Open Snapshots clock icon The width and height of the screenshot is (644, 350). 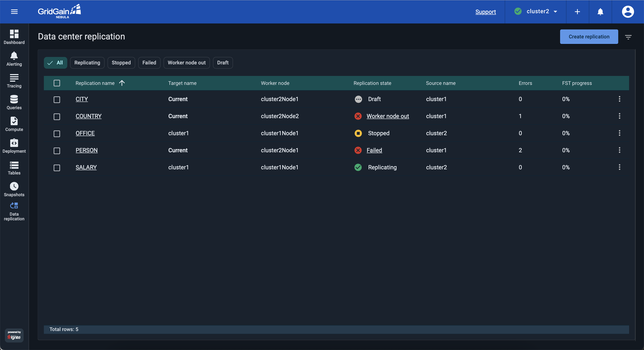14,189
